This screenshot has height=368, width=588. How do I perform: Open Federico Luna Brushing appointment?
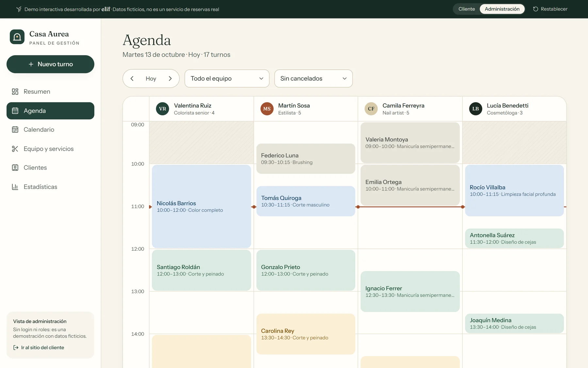[x=306, y=159]
